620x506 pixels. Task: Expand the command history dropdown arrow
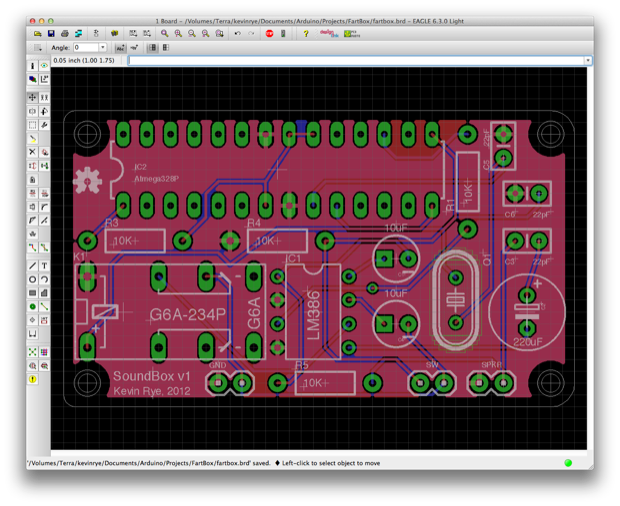pyautogui.click(x=588, y=60)
